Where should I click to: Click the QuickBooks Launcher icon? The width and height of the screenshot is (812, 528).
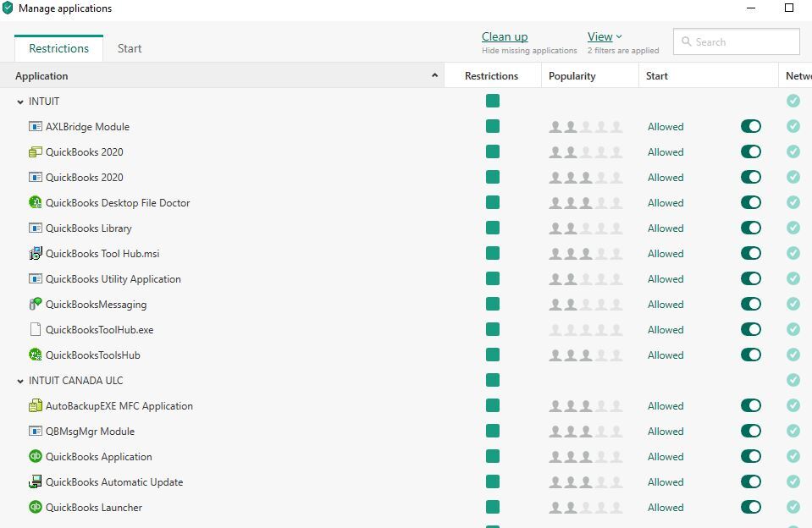(36, 508)
